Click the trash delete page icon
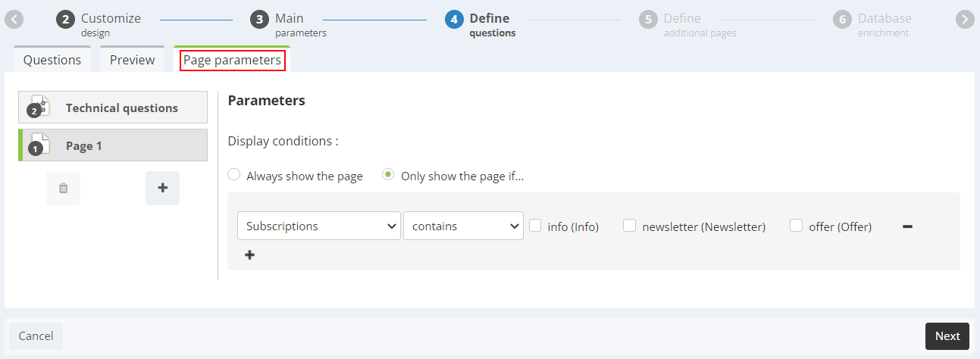 click(63, 188)
